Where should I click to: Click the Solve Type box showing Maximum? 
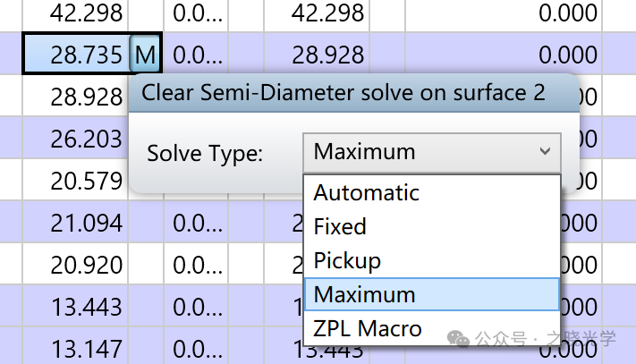(420, 152)
